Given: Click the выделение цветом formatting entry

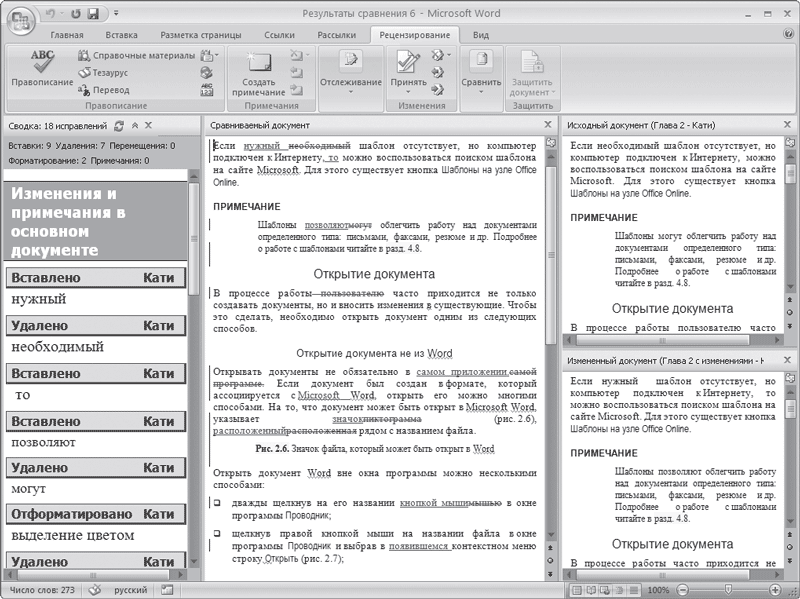Looking at the screenshot, I should point(72,535).
